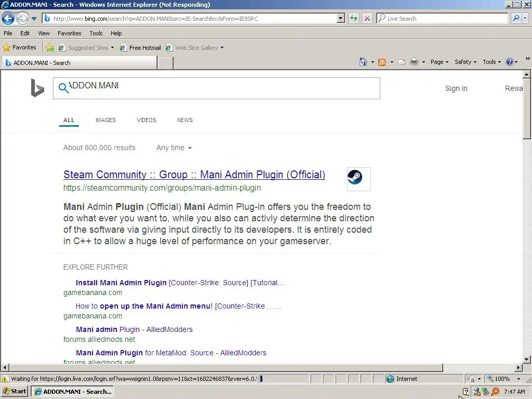Expand the Feeds dropdown arrow

392,62
